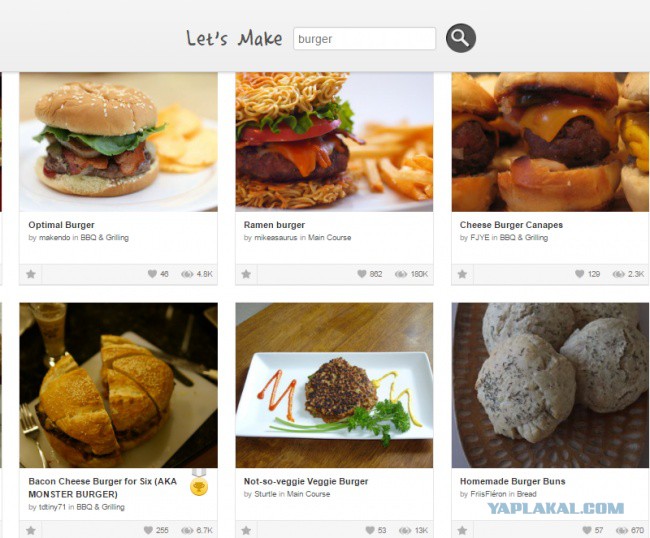Viewport: 650px width, 538px height.
Task: Open Homemade Burger Buns title link
Action: (512, 481)
